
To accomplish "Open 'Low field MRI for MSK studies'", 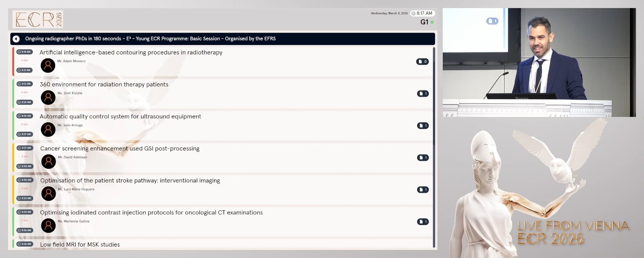I will point(80,245).
